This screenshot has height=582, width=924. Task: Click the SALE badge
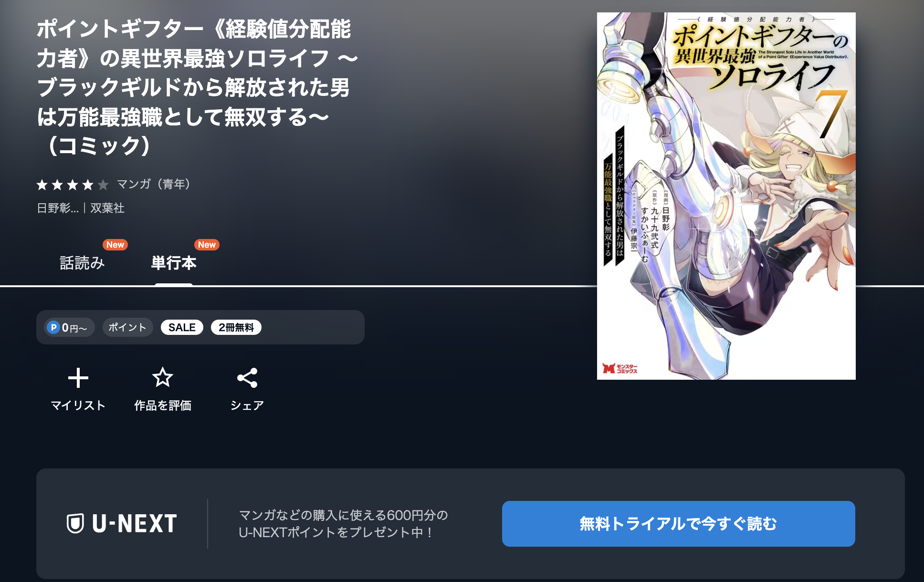[x=182, y=327]
